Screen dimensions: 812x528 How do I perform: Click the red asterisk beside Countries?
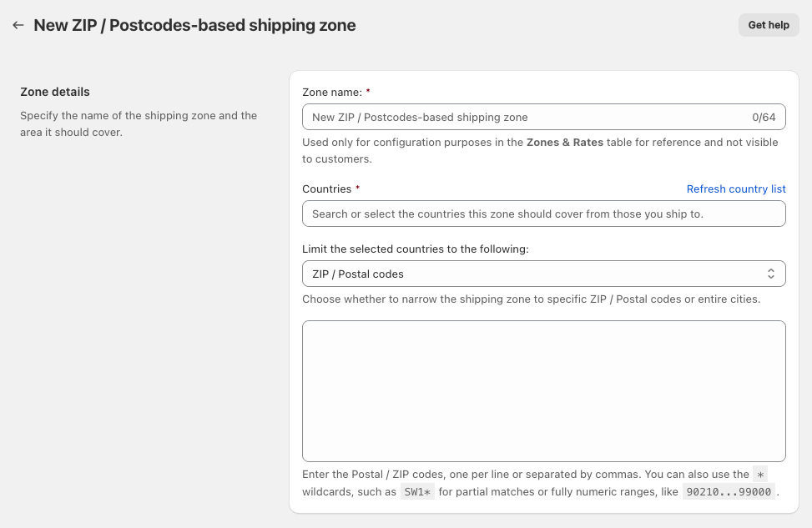[x=358, y=189]
